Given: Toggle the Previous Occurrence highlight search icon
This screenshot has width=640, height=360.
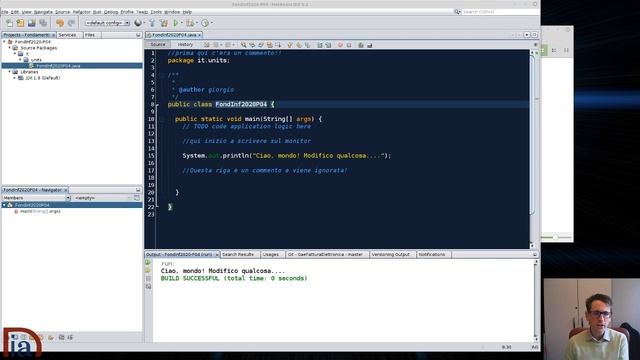Looking at the screenshot, I should pyautogui.click(x=252, y=45).
